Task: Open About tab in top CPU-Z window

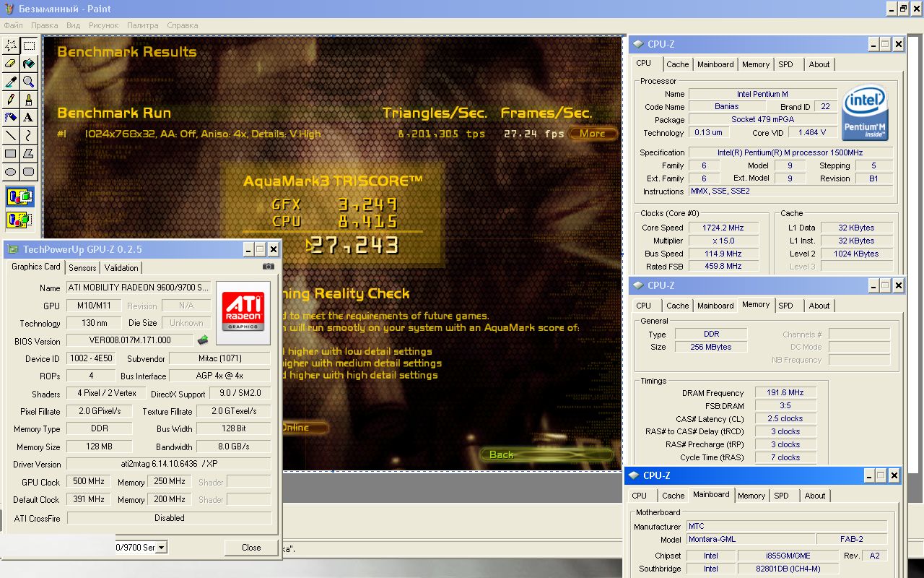Action: click(x=819, y=64)
